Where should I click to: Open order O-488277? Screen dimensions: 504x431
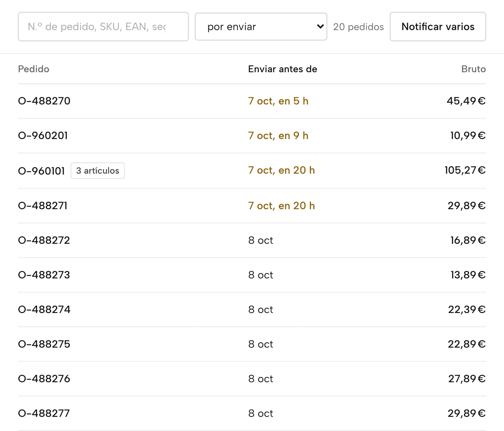tap(44, 413)
